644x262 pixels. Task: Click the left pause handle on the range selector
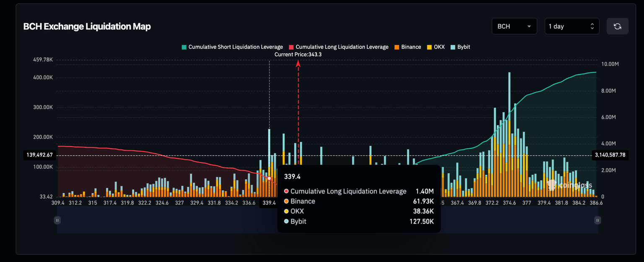click(x=57, y=220)
